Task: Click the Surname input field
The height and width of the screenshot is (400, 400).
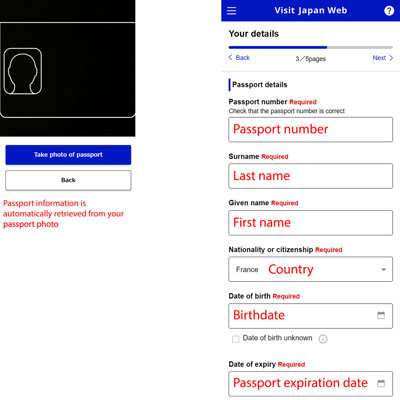Action: pos(310,176)
